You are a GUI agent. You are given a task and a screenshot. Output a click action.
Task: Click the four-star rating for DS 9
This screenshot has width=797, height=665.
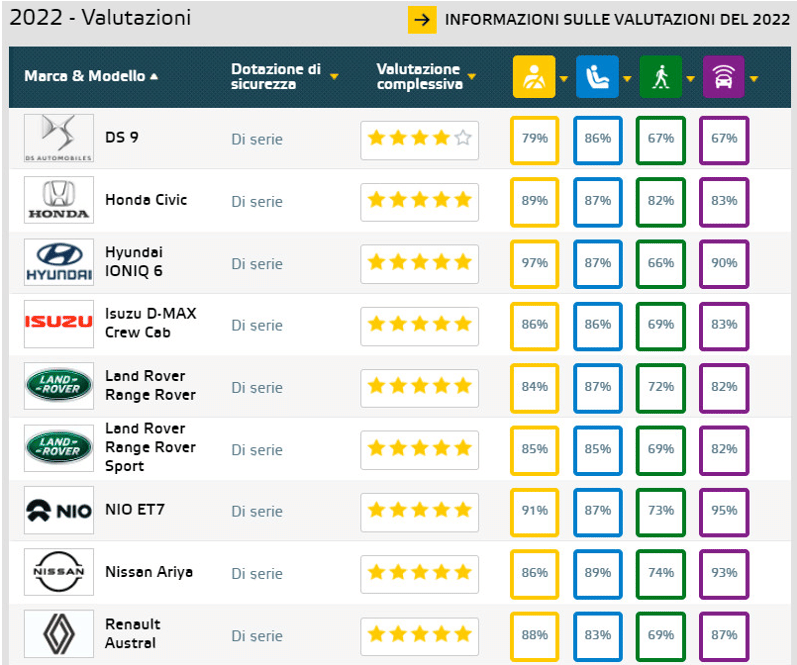tap(419, 140)
